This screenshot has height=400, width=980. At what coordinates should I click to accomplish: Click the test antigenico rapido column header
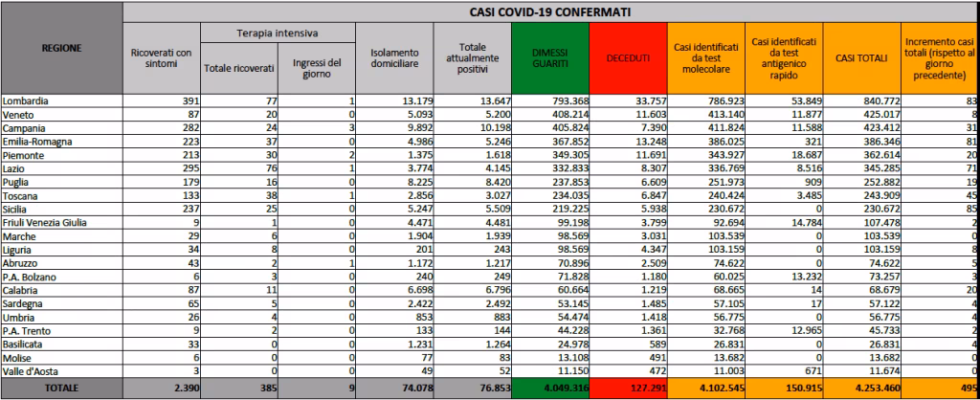tap(784, 57)
